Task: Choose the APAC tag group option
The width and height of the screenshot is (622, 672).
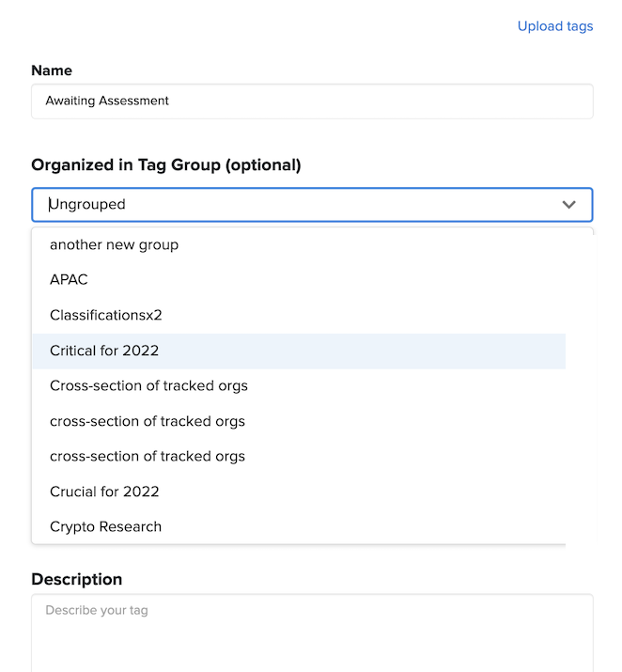Action: [69, 280]
